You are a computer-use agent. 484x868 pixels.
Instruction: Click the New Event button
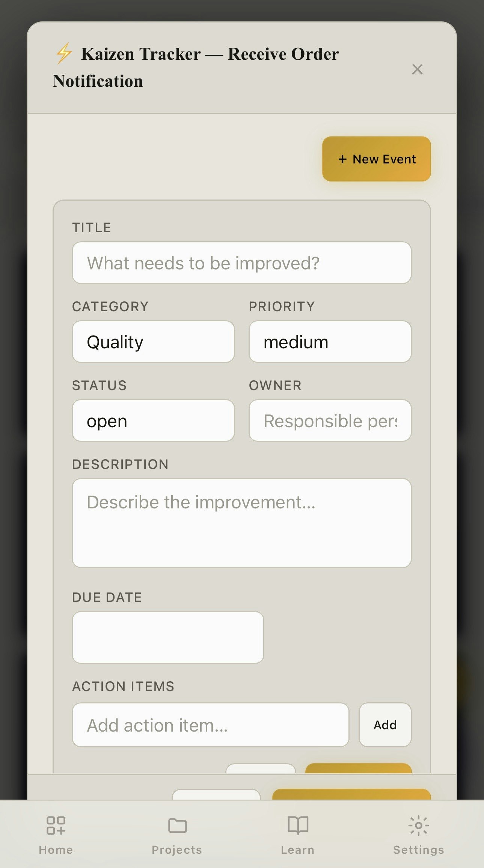(376, 159)
